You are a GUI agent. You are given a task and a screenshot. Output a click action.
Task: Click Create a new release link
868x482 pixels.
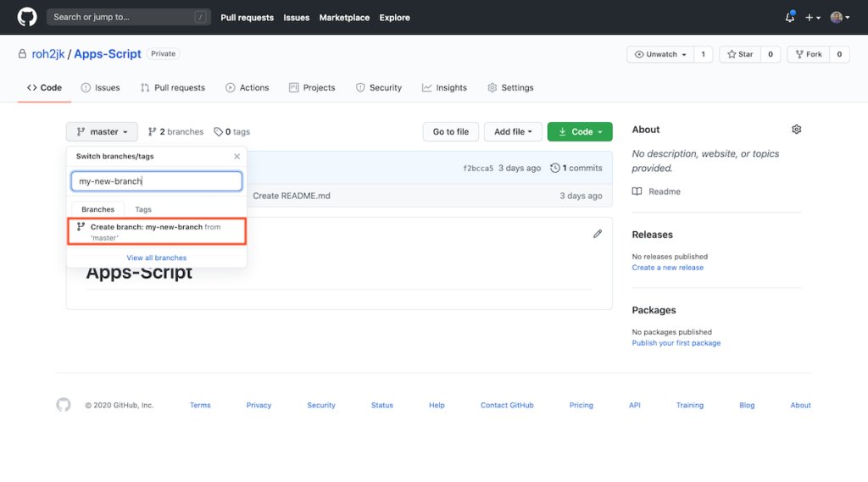pyautogui.click(x=668, y=268)
